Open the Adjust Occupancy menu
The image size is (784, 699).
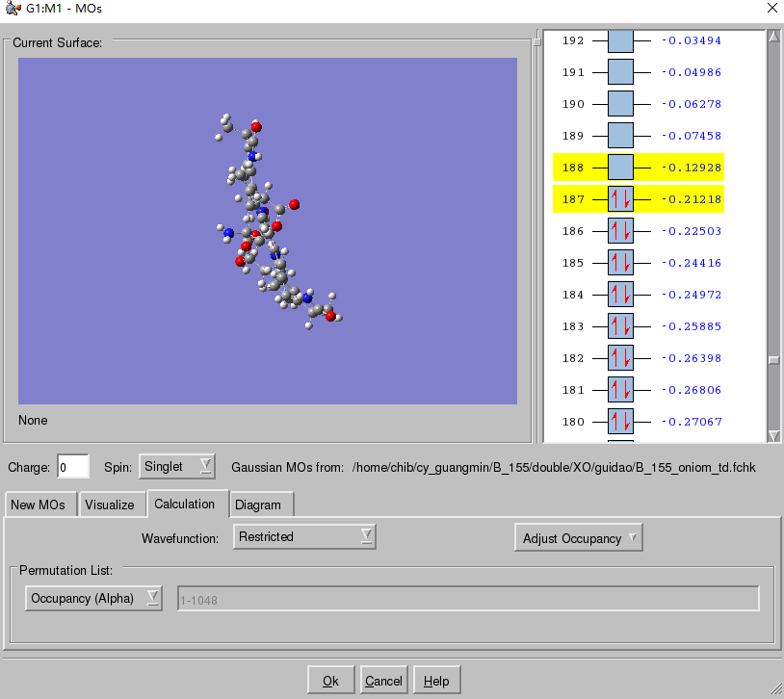(x=578, y=538)
